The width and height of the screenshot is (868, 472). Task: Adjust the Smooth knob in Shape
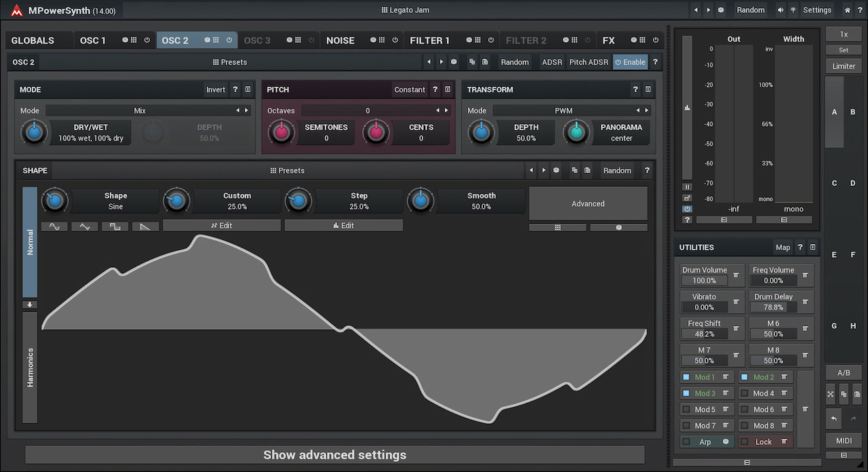click(x=420, y=201)
